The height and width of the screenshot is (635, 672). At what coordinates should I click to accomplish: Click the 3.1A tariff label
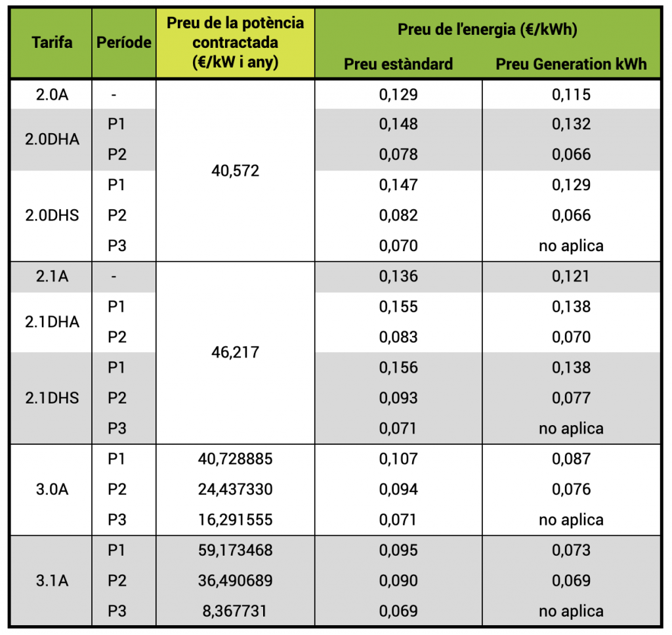52,581
